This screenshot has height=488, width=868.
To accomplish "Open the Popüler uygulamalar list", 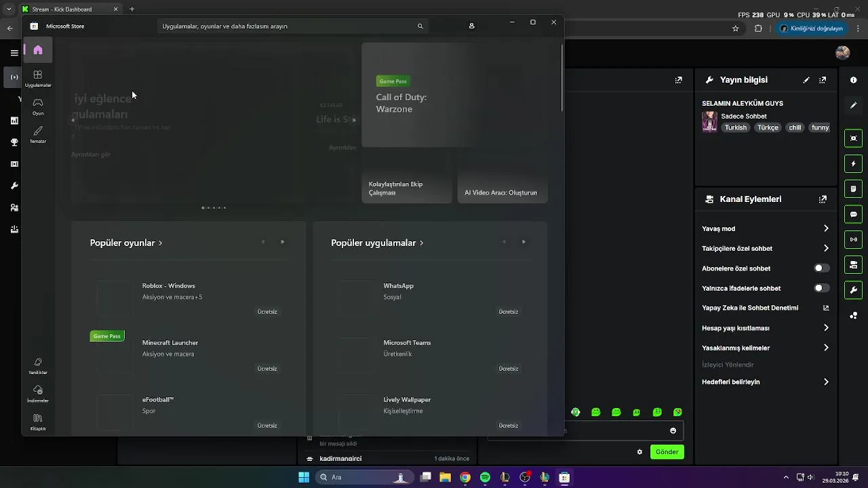I will point(377,243).
